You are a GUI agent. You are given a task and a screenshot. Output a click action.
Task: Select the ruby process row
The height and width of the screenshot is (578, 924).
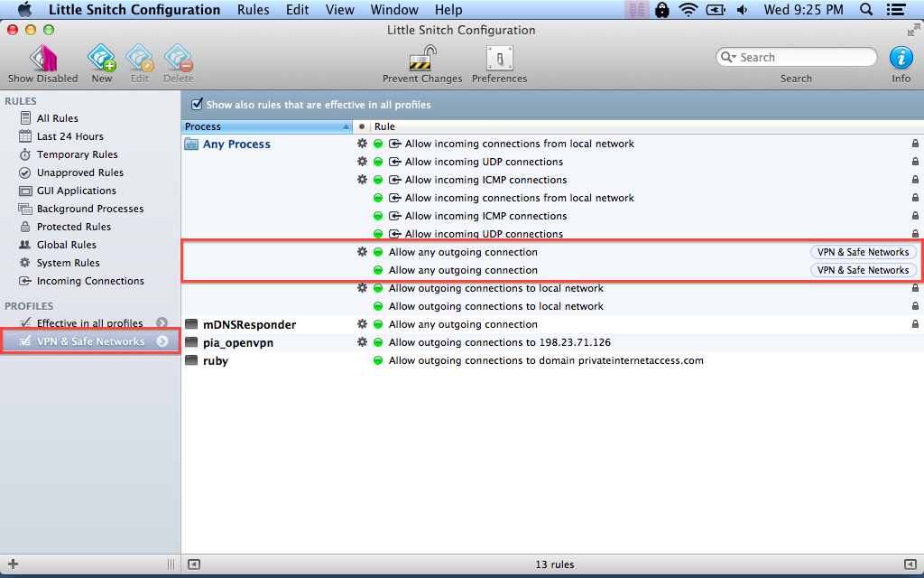553,360
